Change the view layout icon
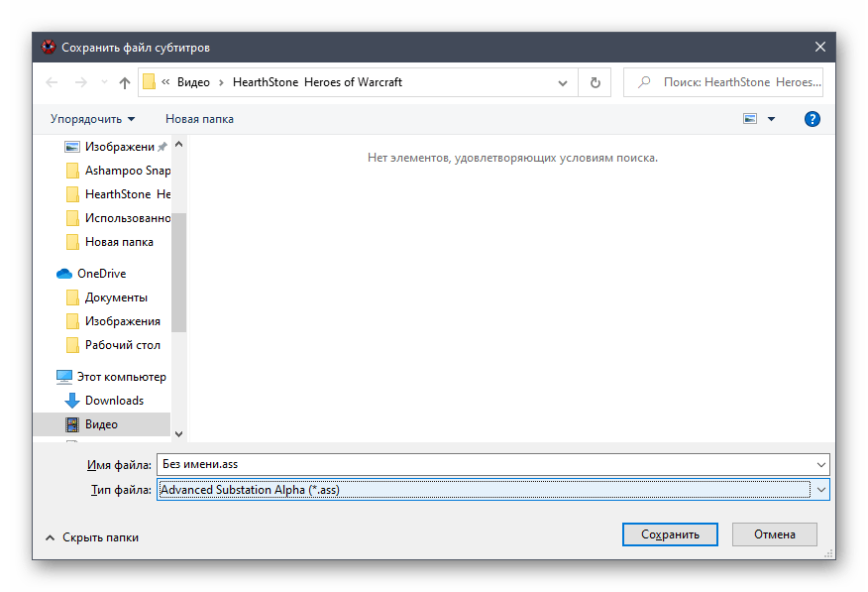 point(749,119)
